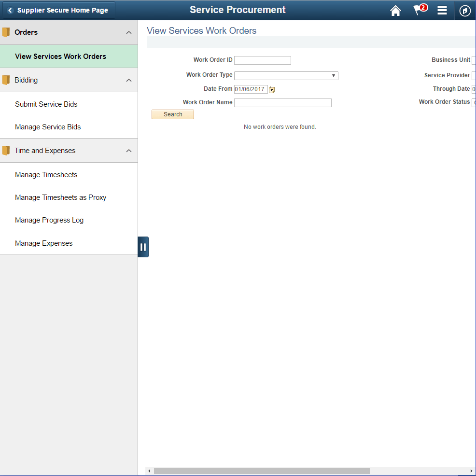The height and width of the screenshot is (476, 476).
Task: Click the 'No work orders were found.' message
Action: tap(280, 127)
